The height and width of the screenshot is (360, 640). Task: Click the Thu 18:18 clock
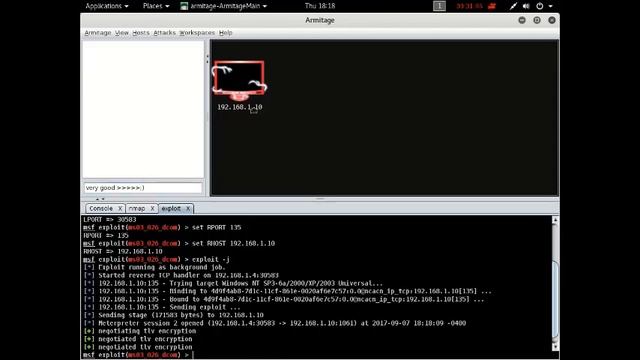tap(320, 6)
